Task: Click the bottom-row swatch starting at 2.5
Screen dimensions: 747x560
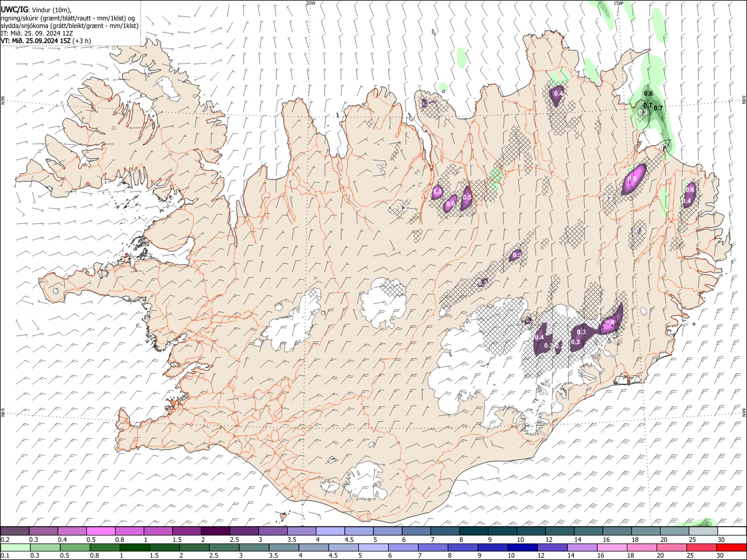Action: 225,548
